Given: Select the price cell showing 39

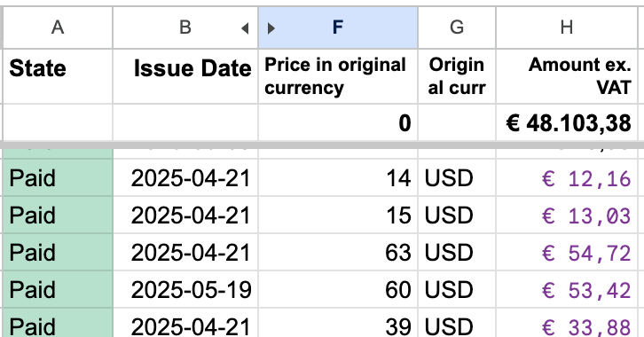Looking at the screenshot, I should click(x=338, y=323).
